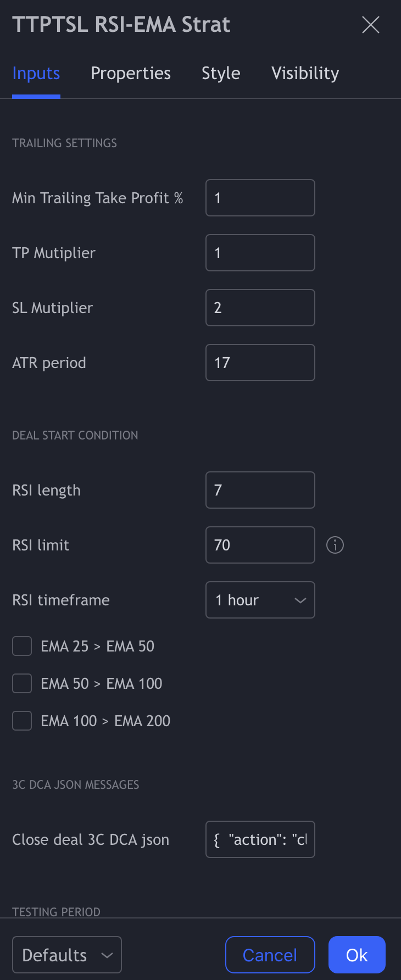Confirm settings with the Ok button
Screen dimensions: 401x980
[x=357, y=955]
